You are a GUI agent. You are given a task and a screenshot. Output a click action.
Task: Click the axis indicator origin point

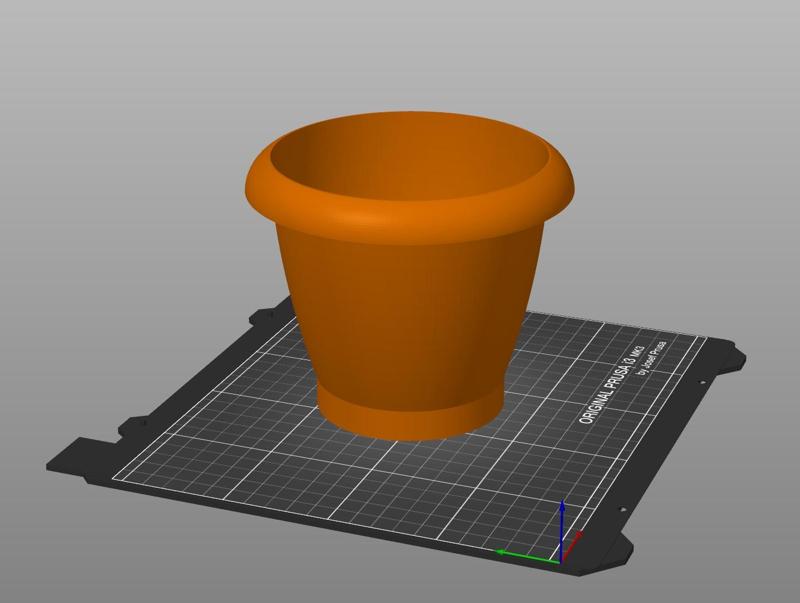coord(562,561)
